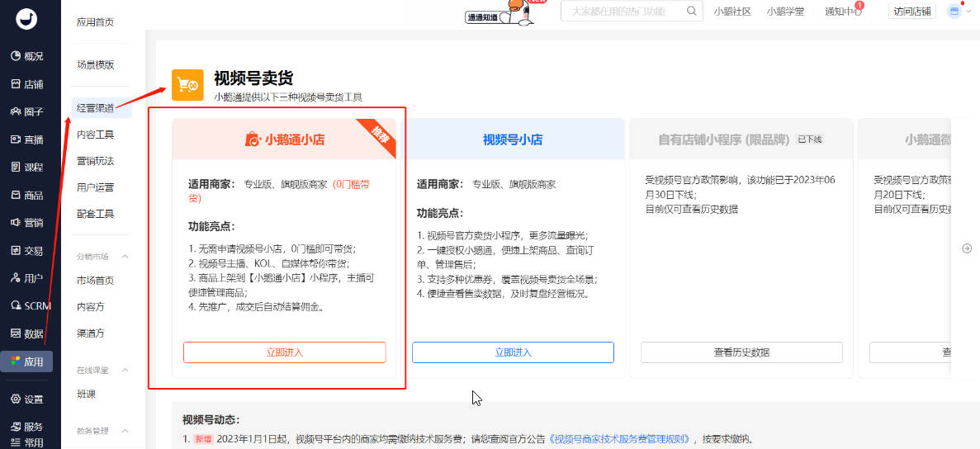
Task: Collapse the 分销市场 section
Action: point(125,257)
